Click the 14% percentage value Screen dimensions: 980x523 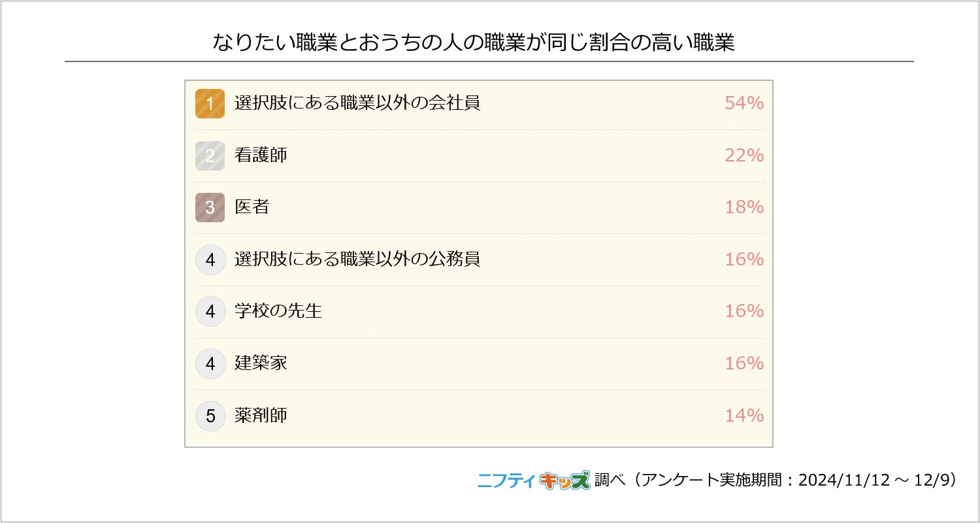coord(744,416)
